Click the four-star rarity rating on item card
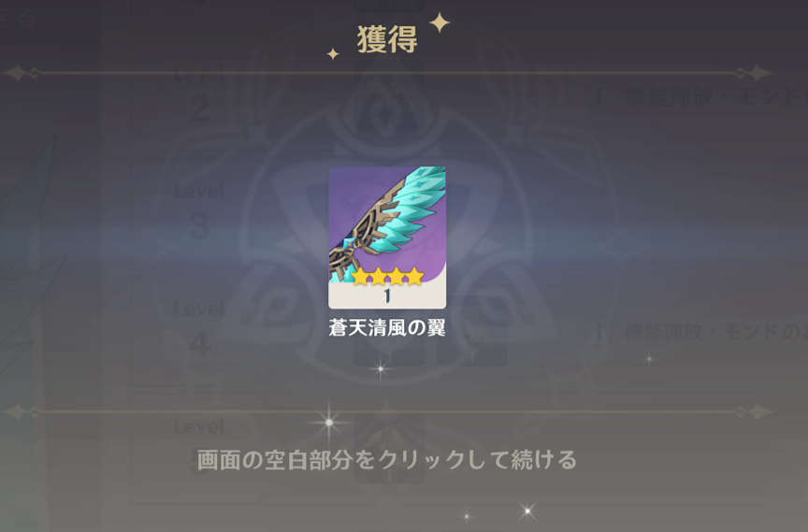The height and width of the screenshot is (532, 808). coord(387,277)
